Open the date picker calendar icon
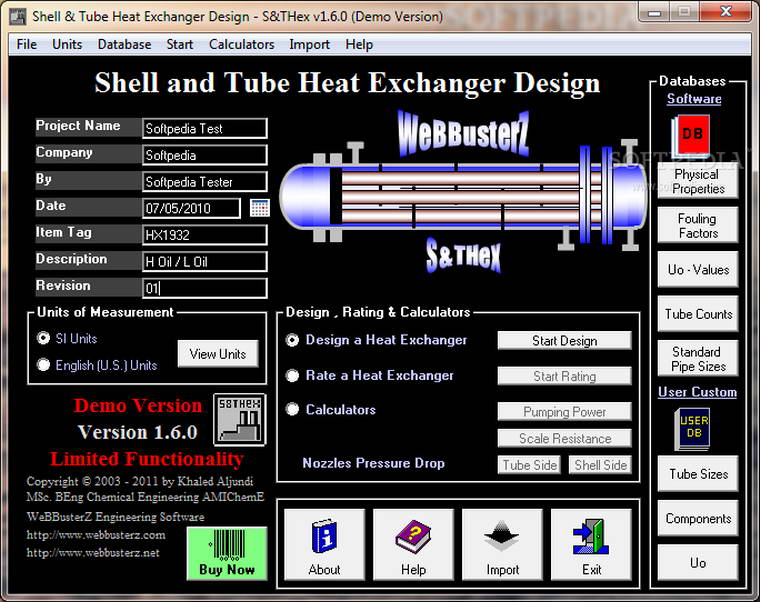The width and height of the screenshot is (760, 602). (x=259, y=208)
